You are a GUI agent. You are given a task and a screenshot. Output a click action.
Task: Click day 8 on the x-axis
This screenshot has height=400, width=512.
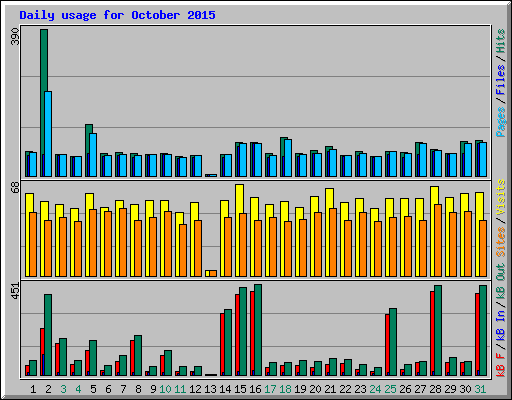point(138,389)
